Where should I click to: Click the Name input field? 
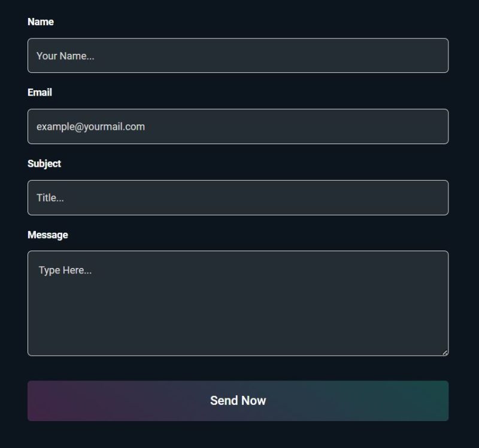pyautogui.click(x=238, y=56)
